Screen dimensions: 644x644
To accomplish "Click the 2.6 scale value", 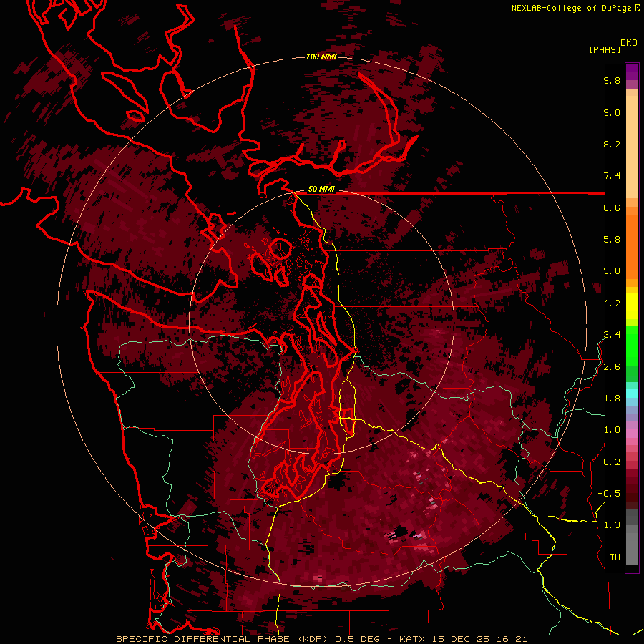I will [612, 367].
